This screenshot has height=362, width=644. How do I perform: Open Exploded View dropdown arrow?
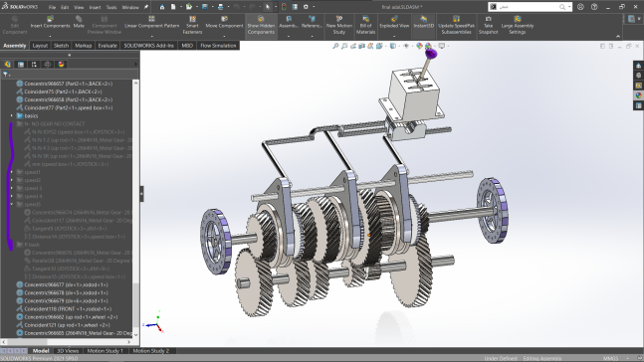coord(394,36)
